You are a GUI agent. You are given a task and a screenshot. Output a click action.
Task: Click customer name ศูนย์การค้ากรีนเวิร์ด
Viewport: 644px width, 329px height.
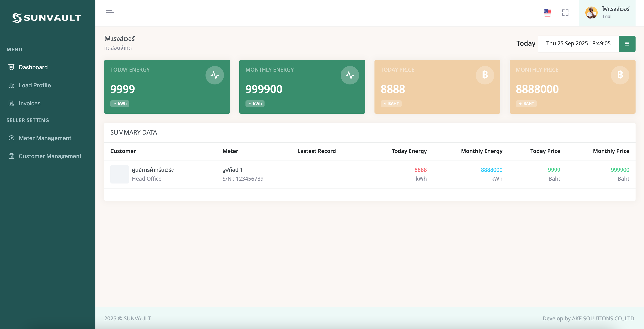pos(153,170)
